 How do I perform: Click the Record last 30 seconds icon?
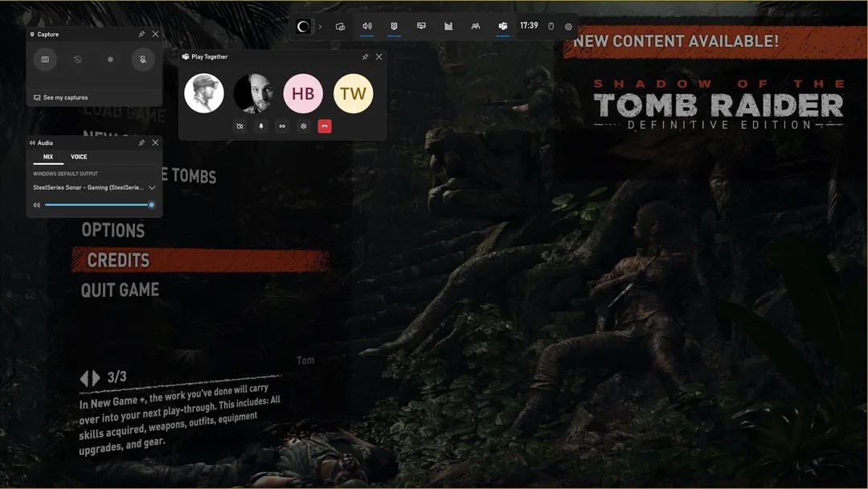coord(77,60)
